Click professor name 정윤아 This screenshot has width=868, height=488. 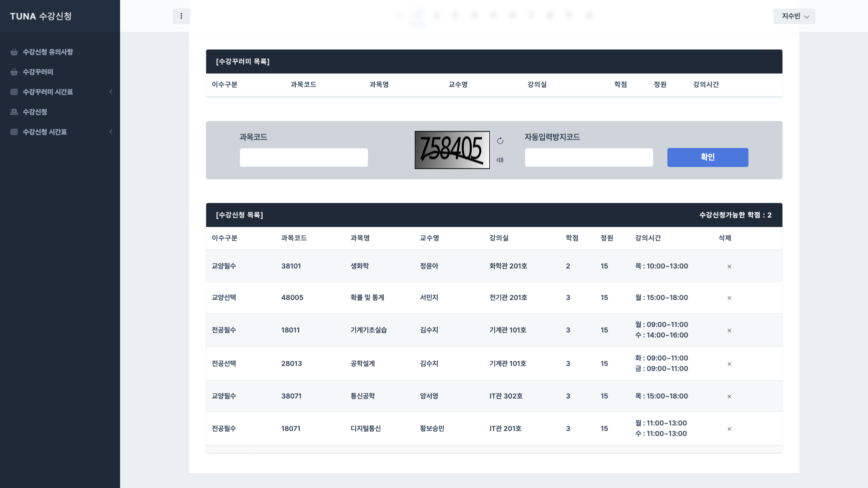click(429, 266)
